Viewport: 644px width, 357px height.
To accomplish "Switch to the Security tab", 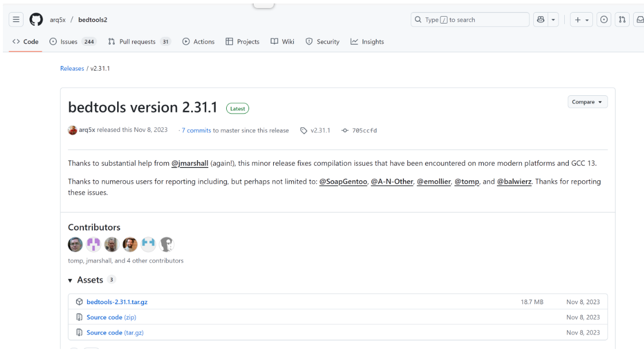I will (323, 41).
